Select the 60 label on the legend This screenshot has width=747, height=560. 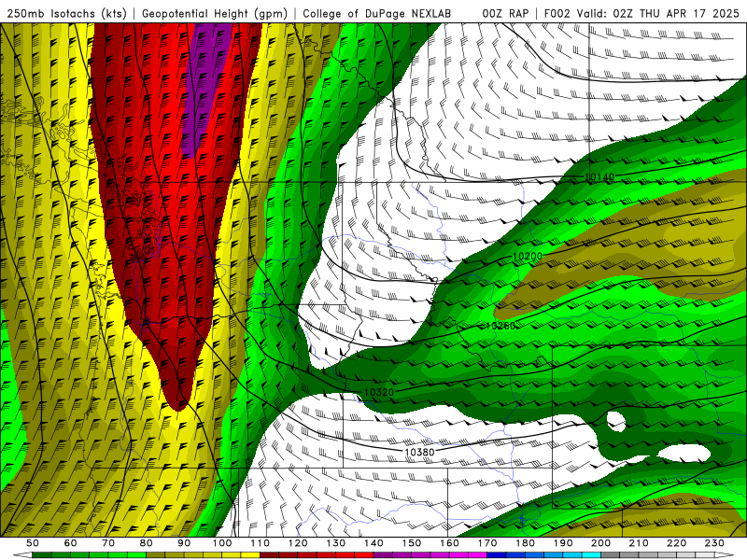pos(71,543)
